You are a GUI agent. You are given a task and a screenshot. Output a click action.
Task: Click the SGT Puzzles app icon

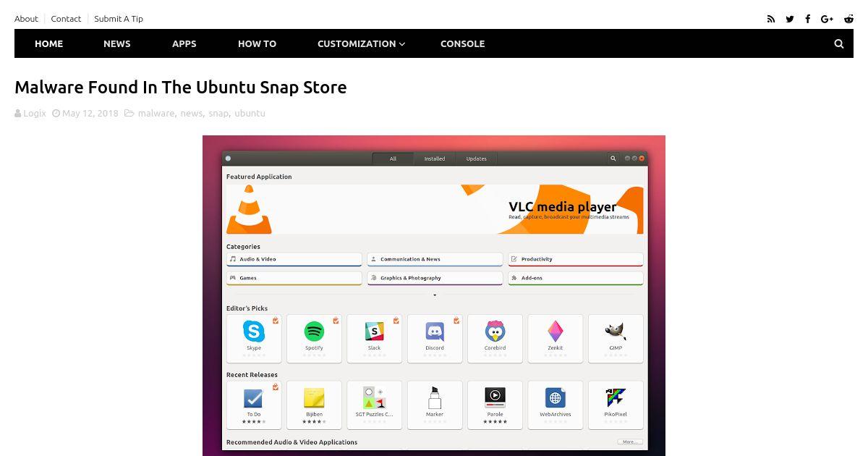(374, 398)
